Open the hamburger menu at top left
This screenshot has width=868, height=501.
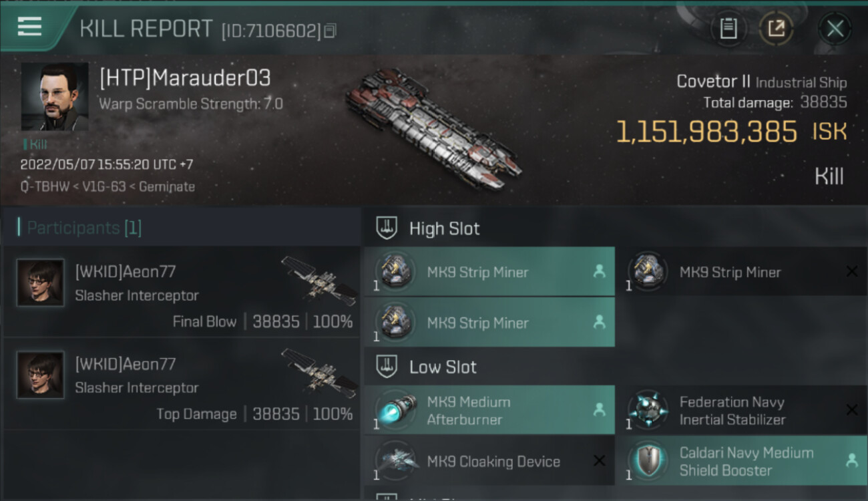[29, 27]
